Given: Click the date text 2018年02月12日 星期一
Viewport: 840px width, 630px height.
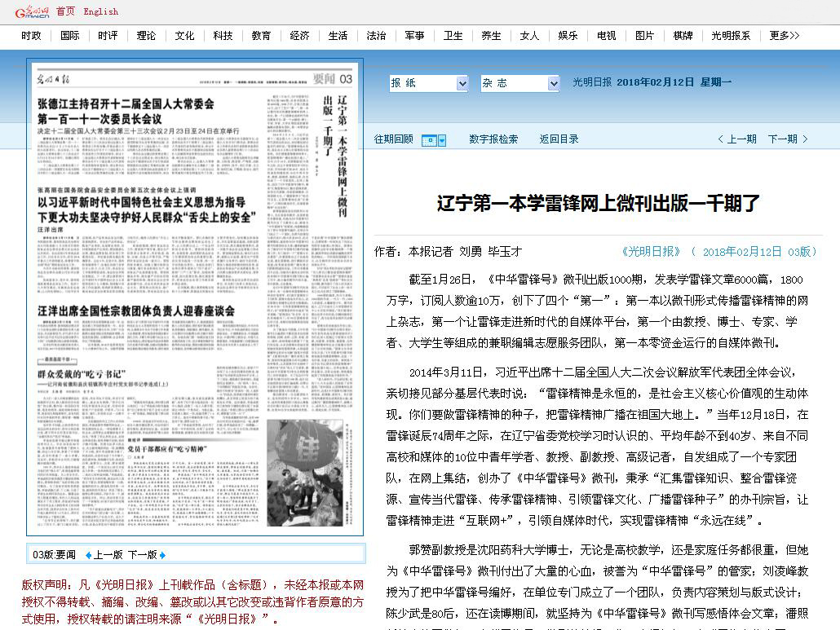Looking at the screenshot, I should (674, 82).
